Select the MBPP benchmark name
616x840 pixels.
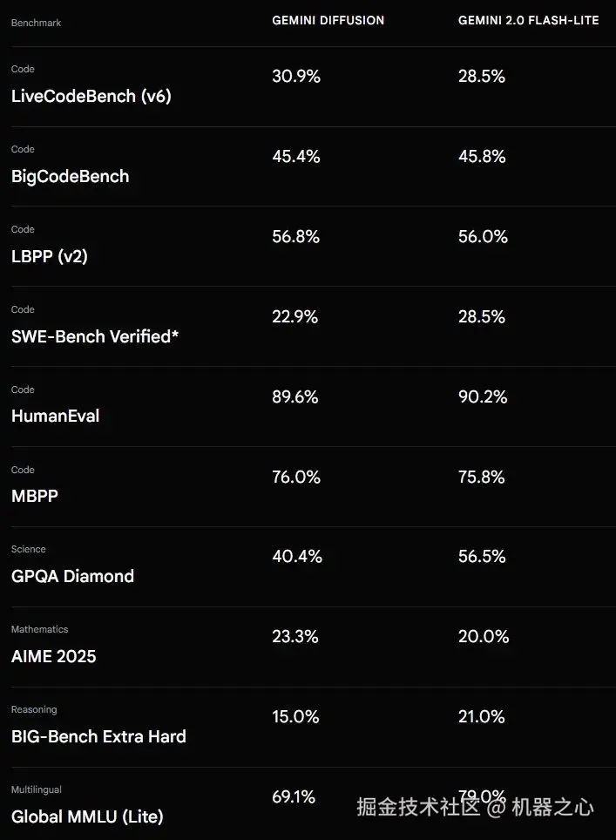pos(34,496)
